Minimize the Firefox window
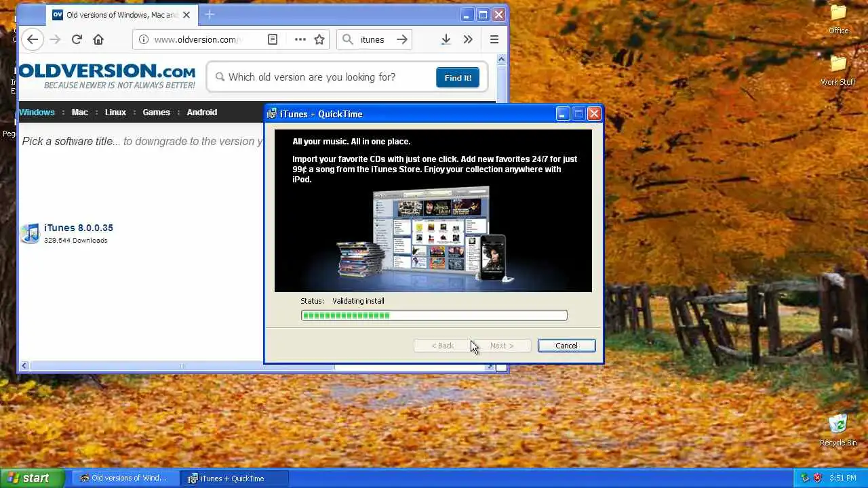The width and height of the screenshot is (868, 488). pos(467,15)
